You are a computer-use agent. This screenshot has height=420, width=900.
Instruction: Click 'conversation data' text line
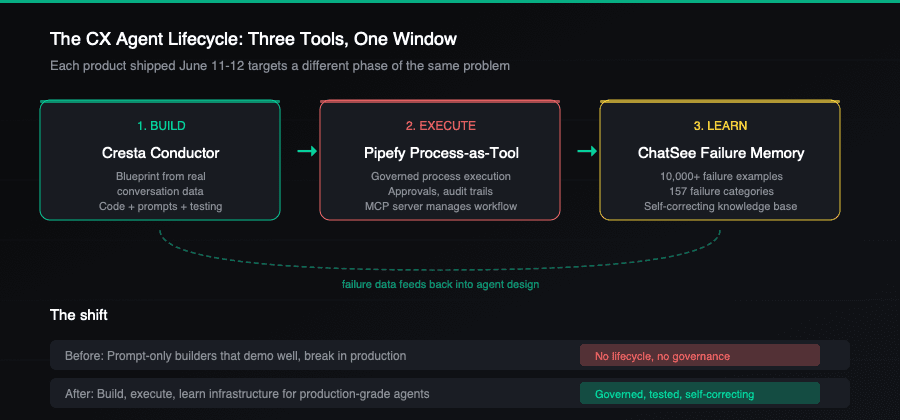tap(160, 192)
